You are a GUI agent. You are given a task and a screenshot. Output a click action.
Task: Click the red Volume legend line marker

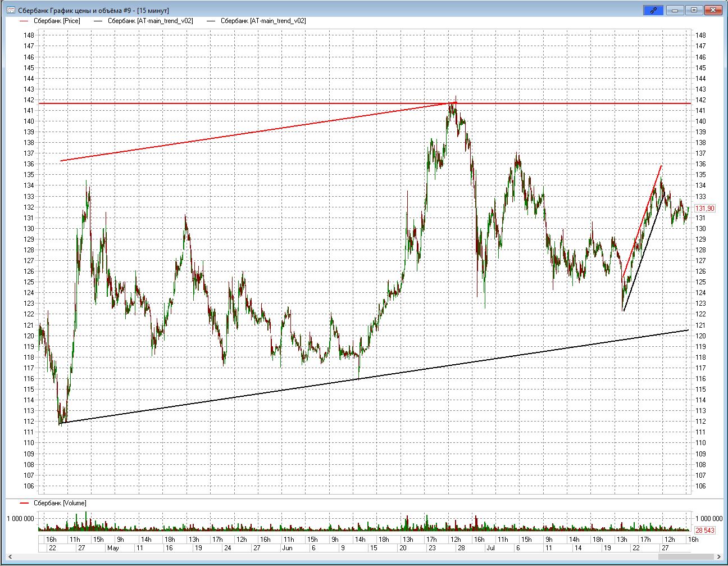(24, 503)
